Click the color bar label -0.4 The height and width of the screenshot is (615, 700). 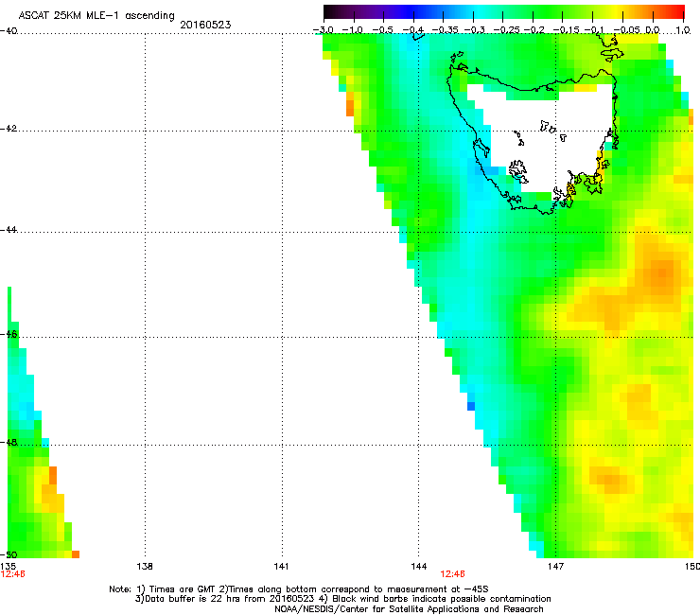click(413, 30)
